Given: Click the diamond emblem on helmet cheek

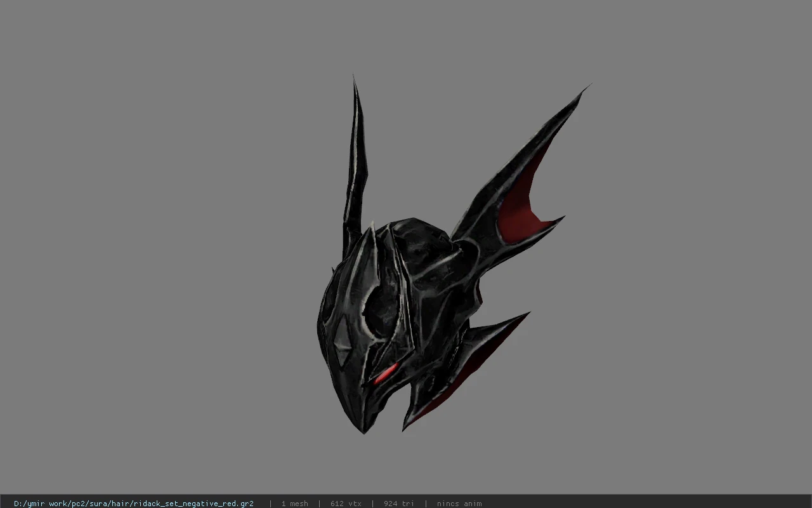Looking at the screenshot, I should point(341,342).
